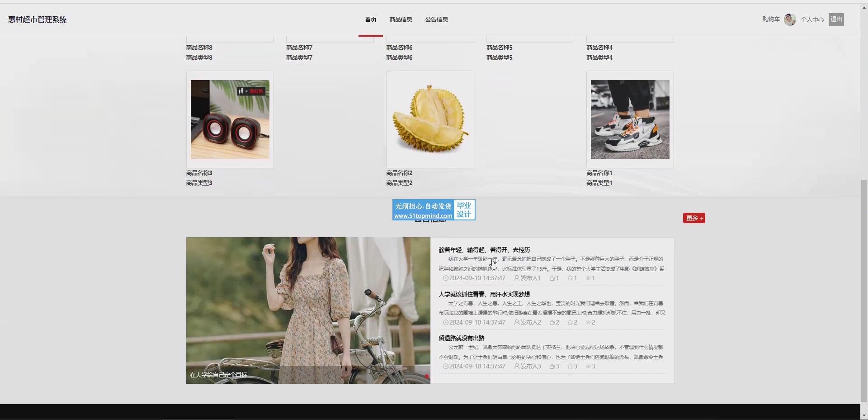The height and width of the screenshot is (420, 868).
Task: Click the user avatar icon in header
Action: click(790, 19)
